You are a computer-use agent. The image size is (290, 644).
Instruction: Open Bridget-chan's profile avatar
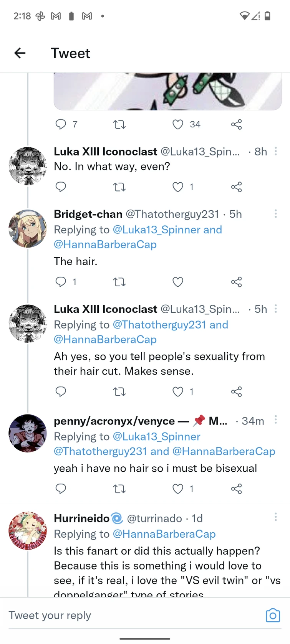28,229
